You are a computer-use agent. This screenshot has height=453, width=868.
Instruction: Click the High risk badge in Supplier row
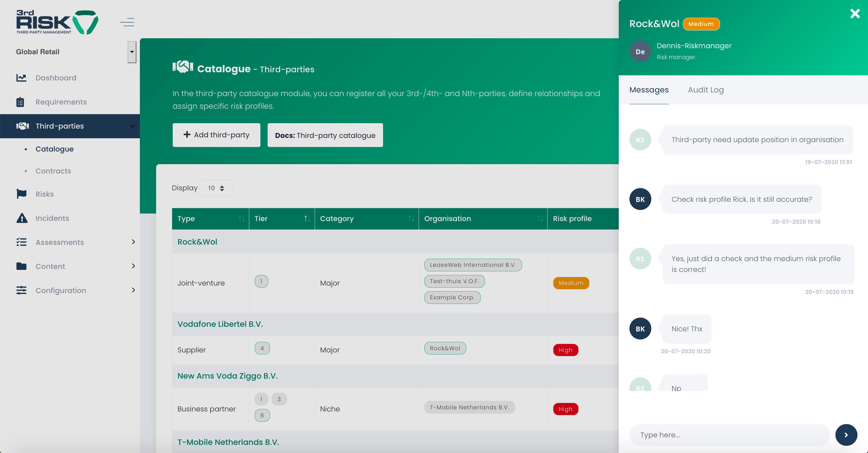[x=565, y=350]
